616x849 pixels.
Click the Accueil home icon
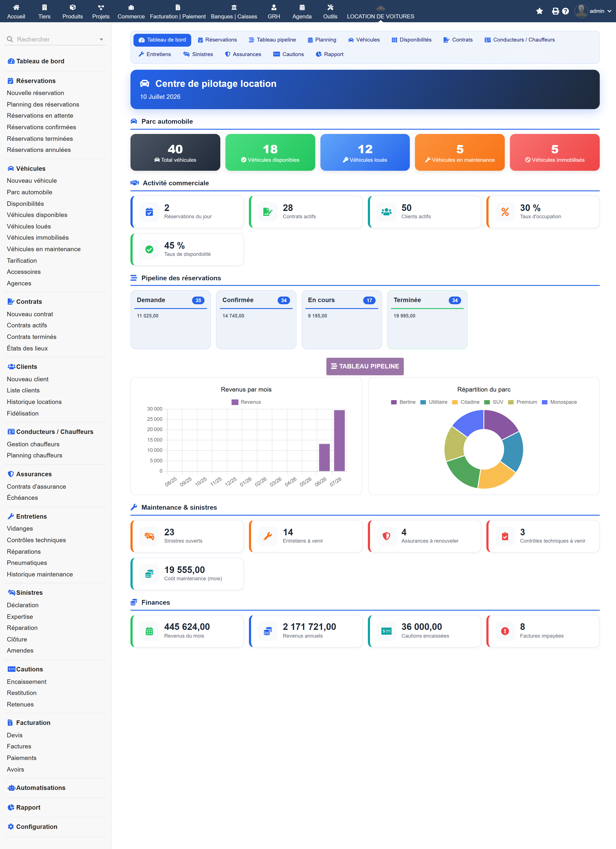(x=16, y=7)
